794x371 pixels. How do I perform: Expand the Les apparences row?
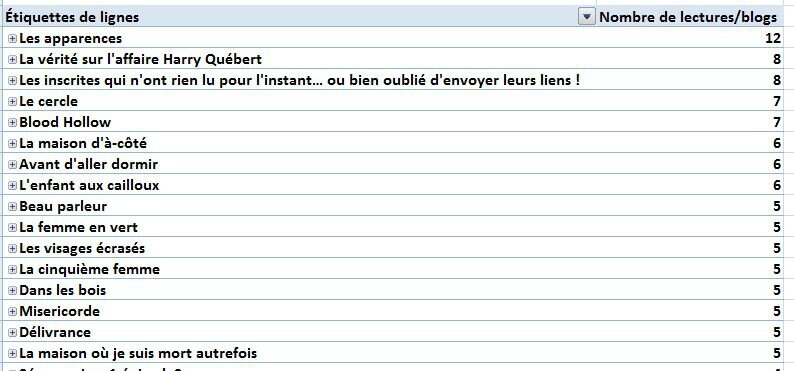(13, 38)
